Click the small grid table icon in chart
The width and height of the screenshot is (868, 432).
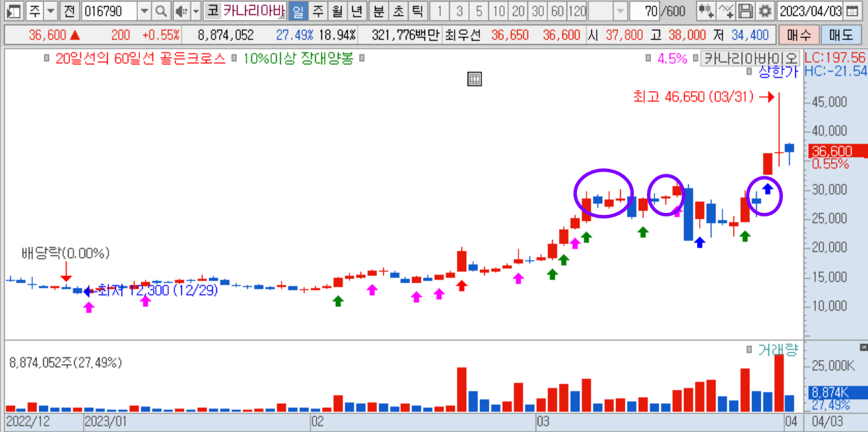tap(474, 78)
